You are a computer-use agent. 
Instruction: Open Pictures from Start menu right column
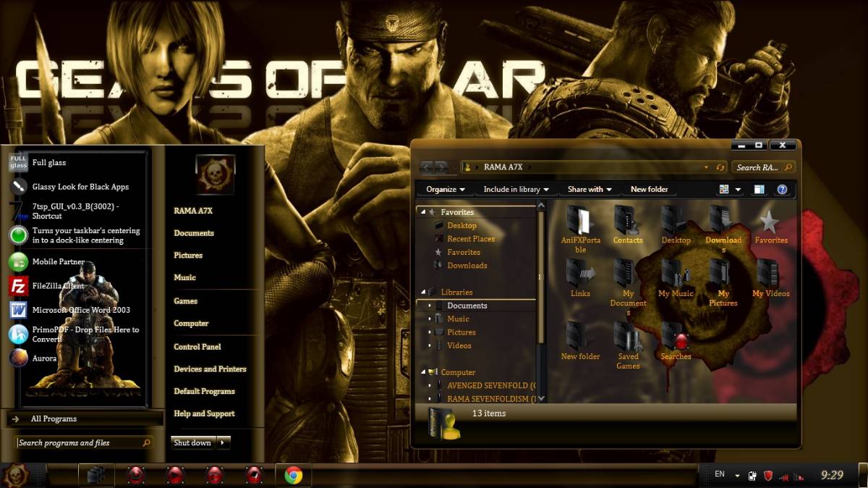[x=188, y=255]
